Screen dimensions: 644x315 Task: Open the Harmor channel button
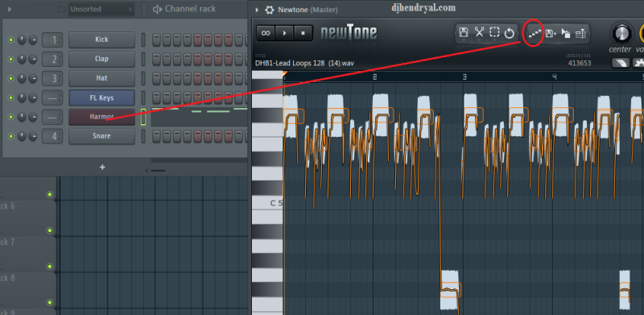[x=101, y=117]
